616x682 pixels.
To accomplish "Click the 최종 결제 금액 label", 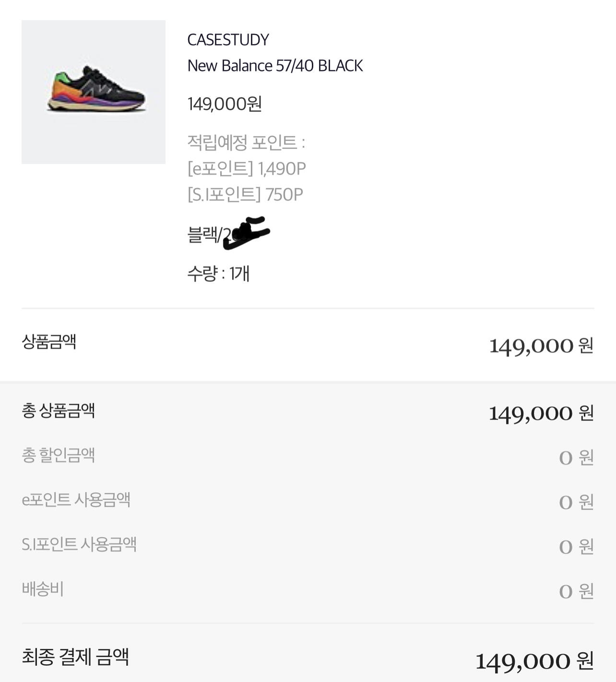I will tap(75, 657).
